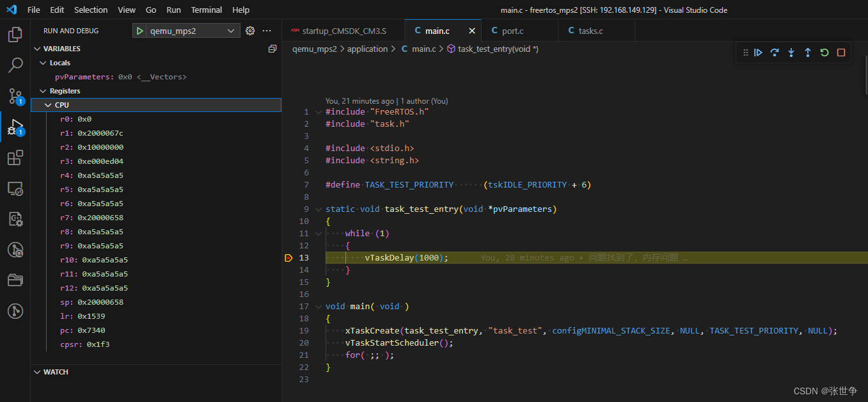Click the VS Code logo icon
The width and height of the screenshot is (868, 402).
point(12,10)
